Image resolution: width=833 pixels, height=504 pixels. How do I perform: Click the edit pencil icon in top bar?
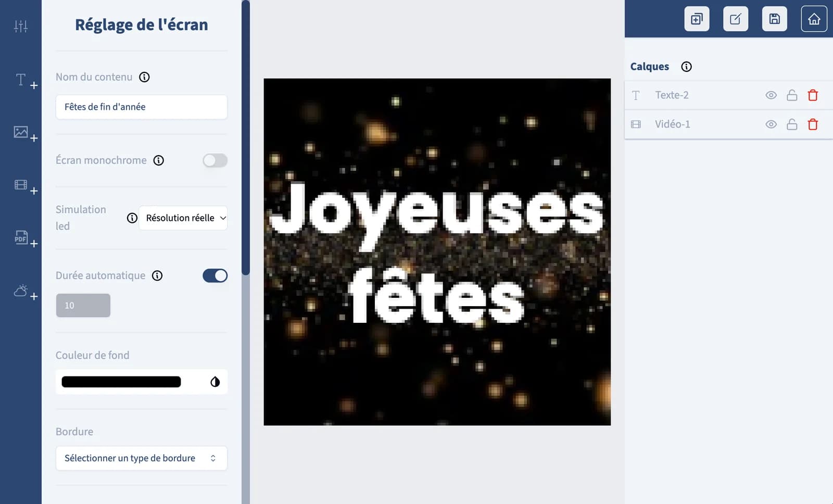coord(736,19)
